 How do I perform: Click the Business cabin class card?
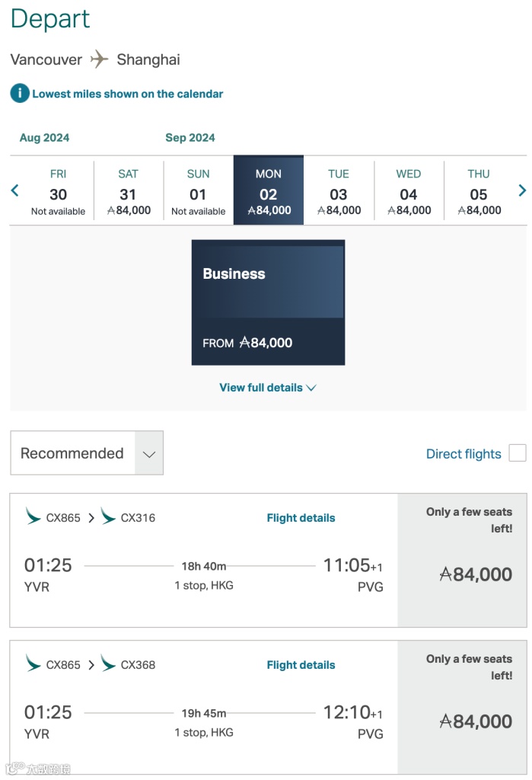click(x=268, y=302)
